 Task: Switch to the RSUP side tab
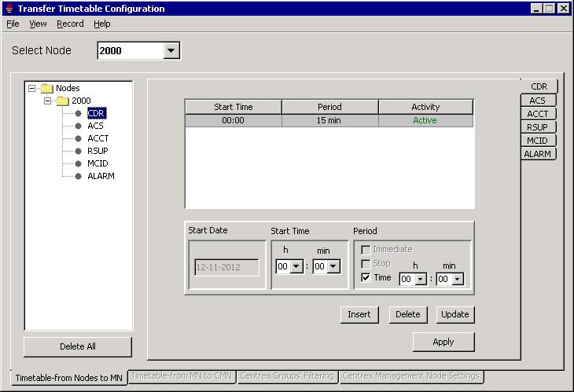[x=538, y=127]
